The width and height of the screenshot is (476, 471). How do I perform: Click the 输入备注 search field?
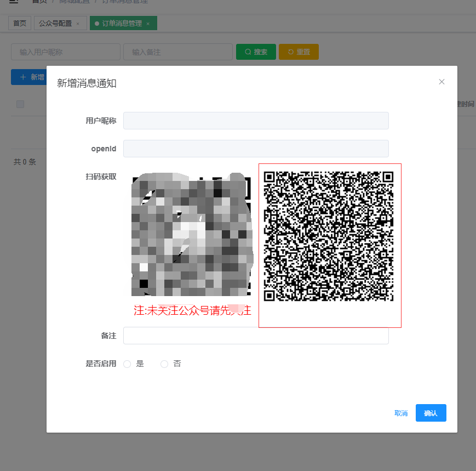point(178,52)
